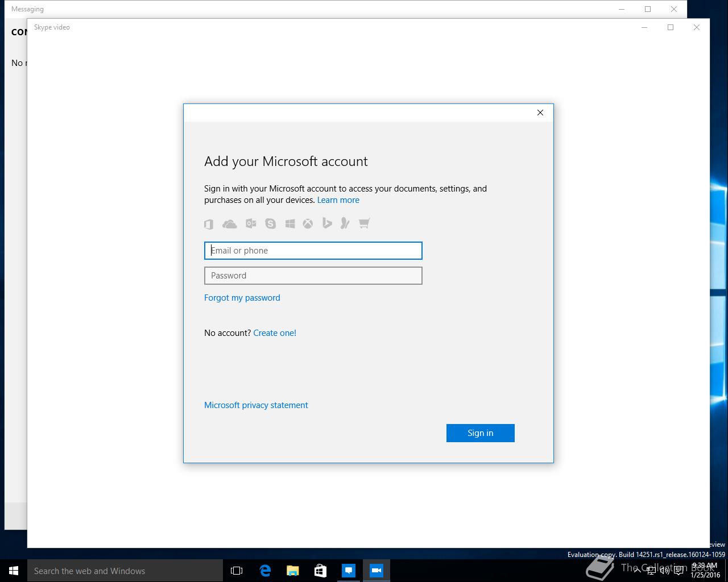
Task: Click the Create one! link
Action: coord(275,333)
